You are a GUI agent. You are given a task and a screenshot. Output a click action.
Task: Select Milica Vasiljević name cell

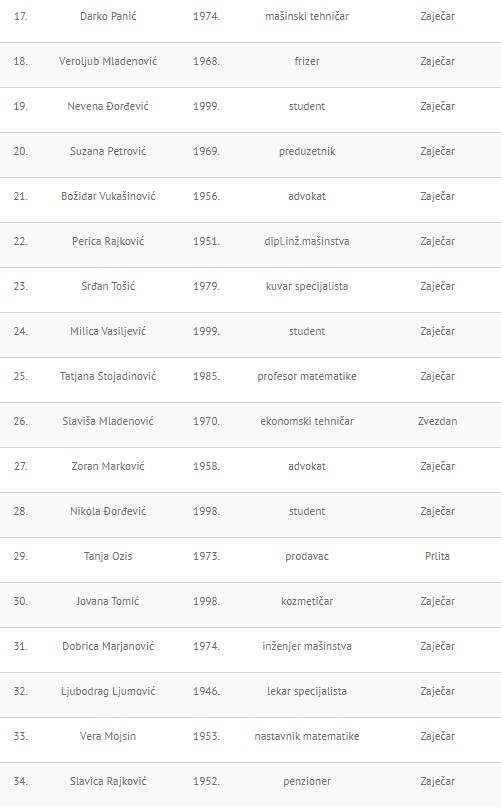click(108, 331)
